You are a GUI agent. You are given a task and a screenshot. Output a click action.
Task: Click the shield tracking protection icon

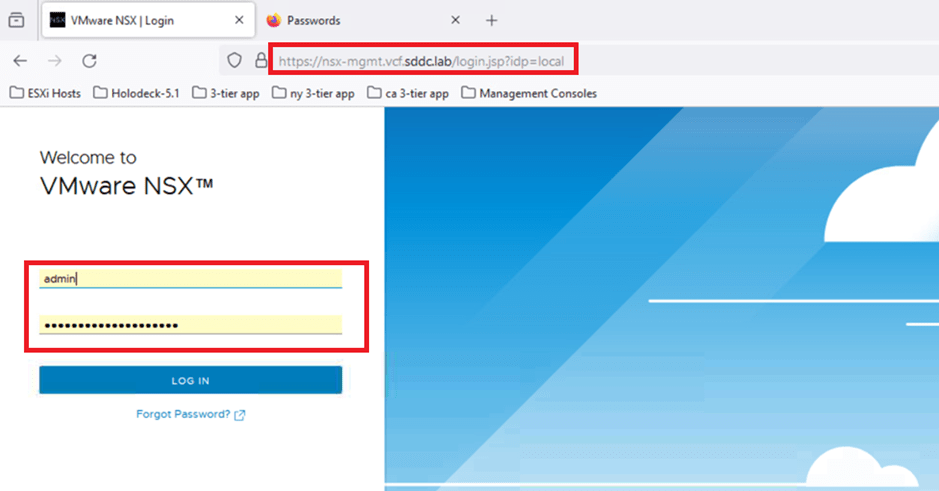[x=235, y=61]
